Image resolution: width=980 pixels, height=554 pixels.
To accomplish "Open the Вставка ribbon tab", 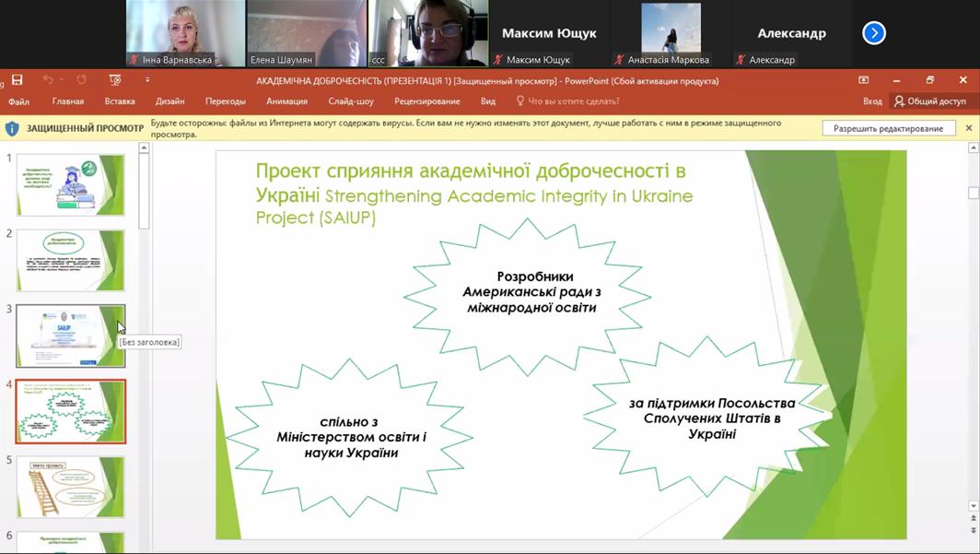I will (x=120, y=101).
